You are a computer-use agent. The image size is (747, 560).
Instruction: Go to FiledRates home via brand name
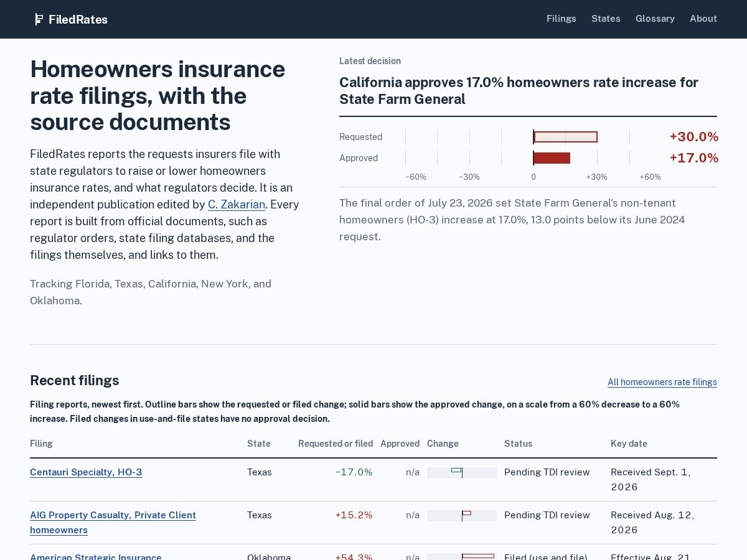coord(78,19)
